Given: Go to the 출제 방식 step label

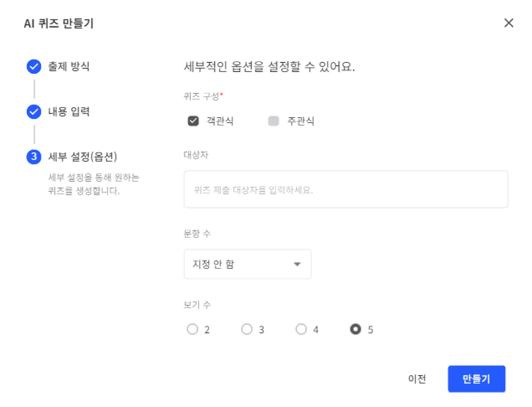Looking at the screenshot, I should pyautogui.click(x=69, y=67).
